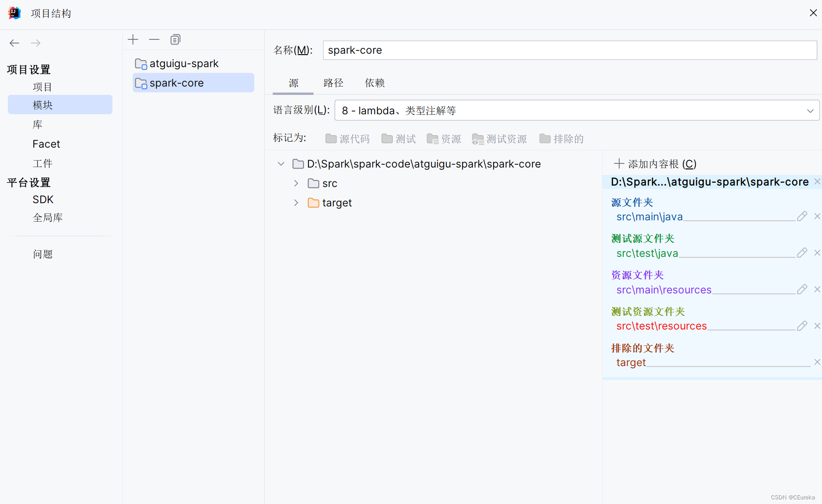Mark as 资源 resources folder
This screenshot has height=504, width=822.
pyautogui.click(x=444, y=139)
